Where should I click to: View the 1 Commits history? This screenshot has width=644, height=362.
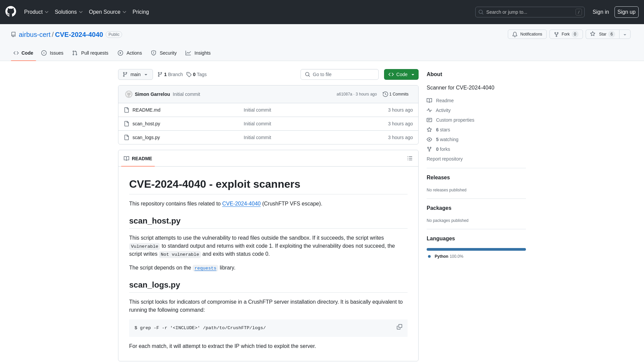396,94
